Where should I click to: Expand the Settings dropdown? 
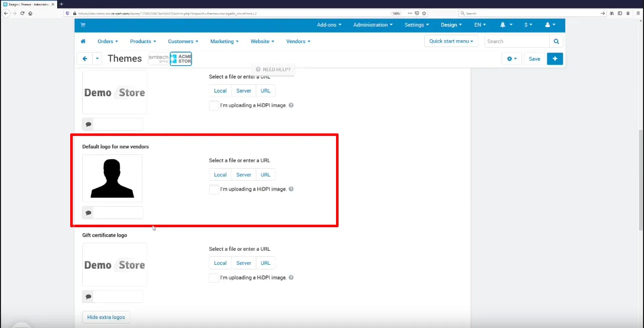click(x=417, y=25)
